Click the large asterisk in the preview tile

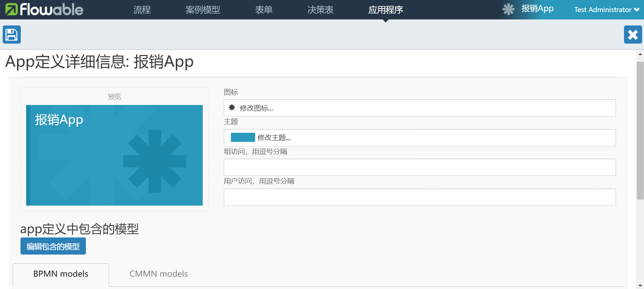point(155,161)
